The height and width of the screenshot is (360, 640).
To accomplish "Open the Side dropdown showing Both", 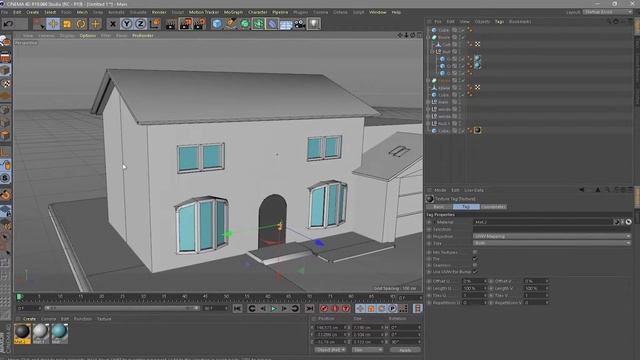I will click(552, 243).
